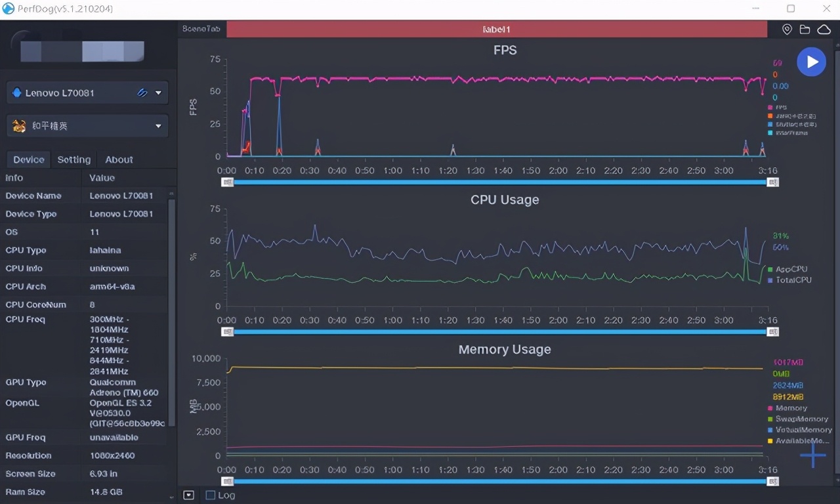Screen dimensions: 840x504
Task: Select the SceneTab label
Action: 201,30
